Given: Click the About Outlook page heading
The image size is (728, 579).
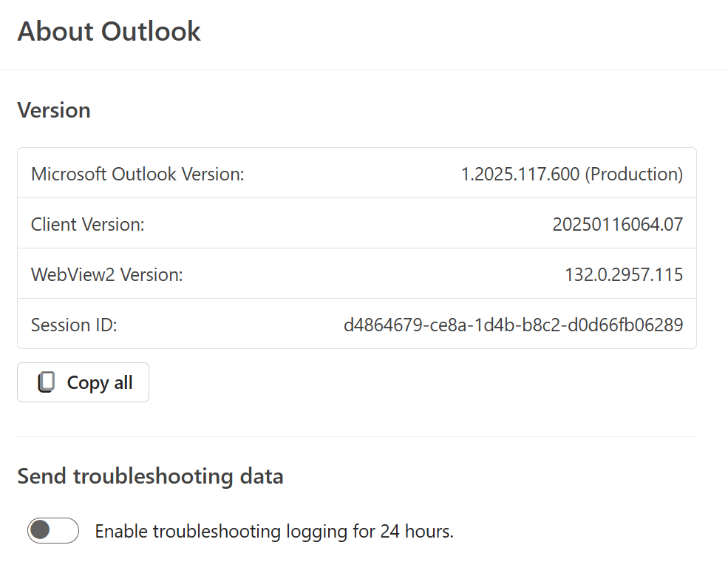Looking at the screenshot, I should [109, 32].
